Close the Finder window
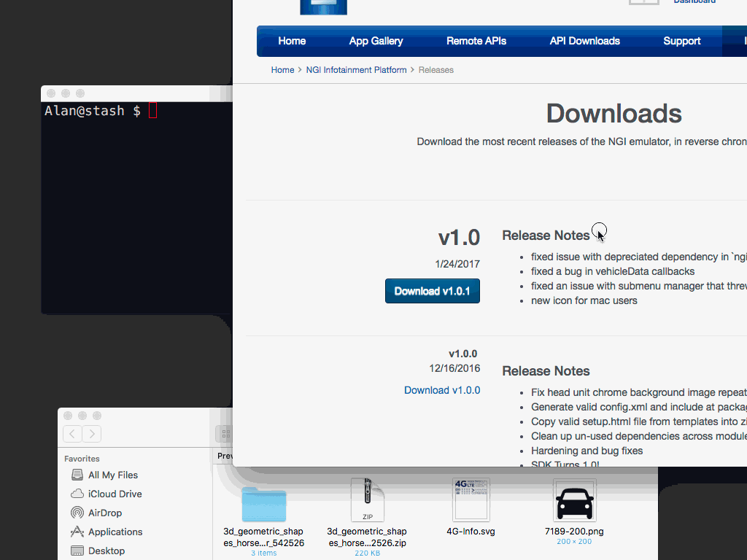This screenshot has height=560, width=747. click(68, 416)
